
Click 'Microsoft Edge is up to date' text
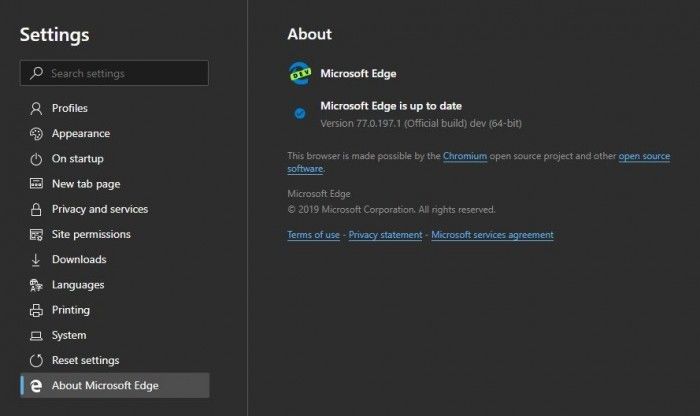[391, 106]
